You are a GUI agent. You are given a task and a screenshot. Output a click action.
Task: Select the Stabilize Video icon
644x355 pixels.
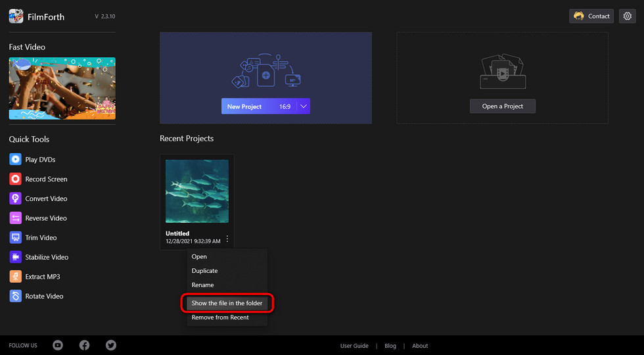tap(15, 257)
